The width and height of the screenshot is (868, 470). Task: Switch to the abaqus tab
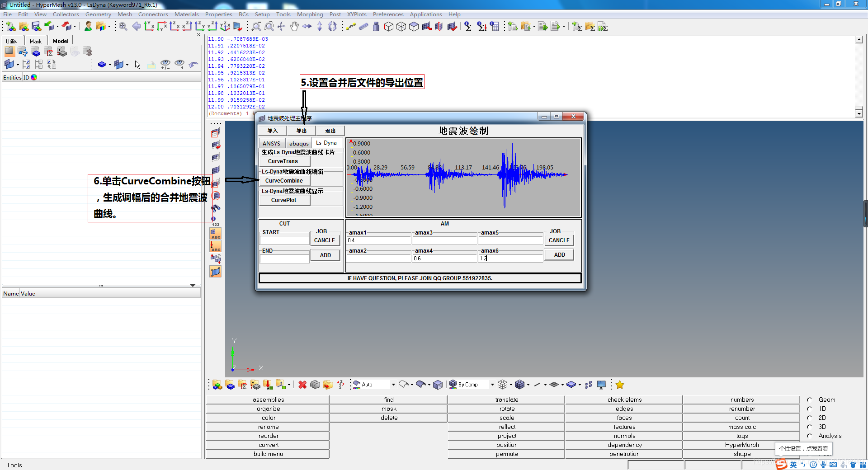coord(299,143)
